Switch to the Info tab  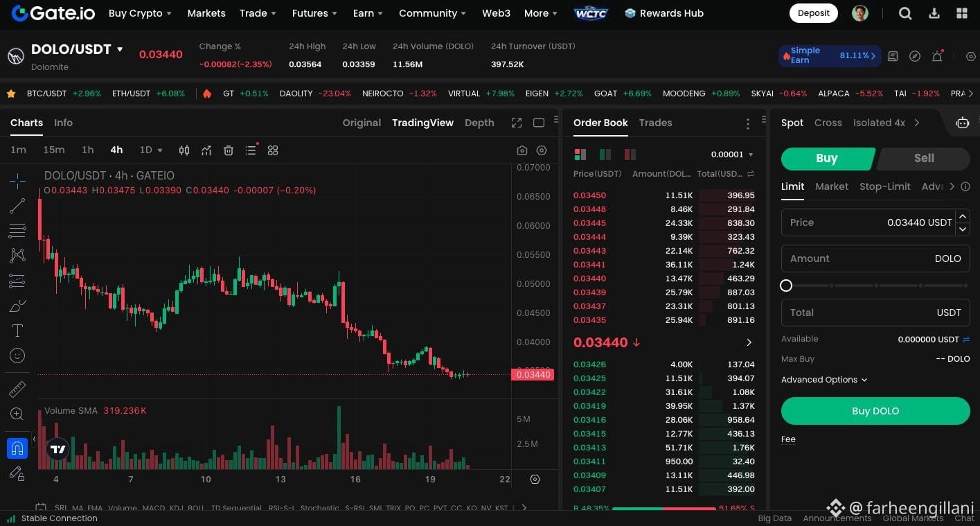tap(63, 123)
